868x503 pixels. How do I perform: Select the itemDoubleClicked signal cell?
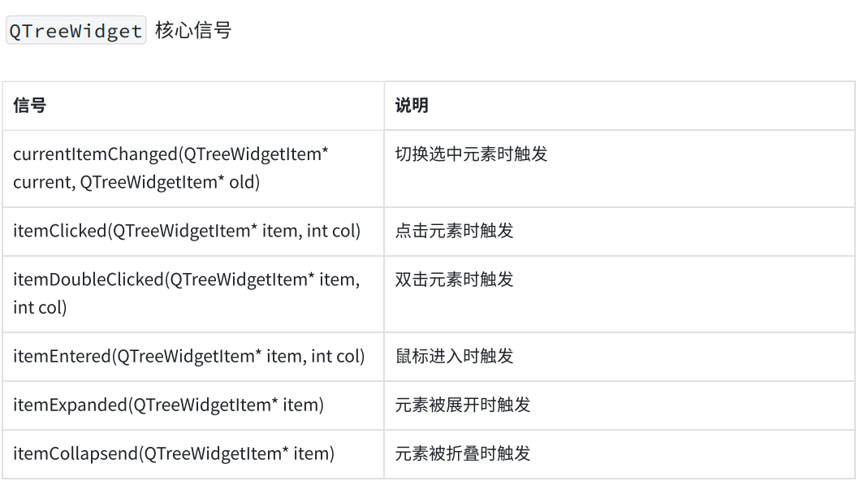click(x=193, y=294)
